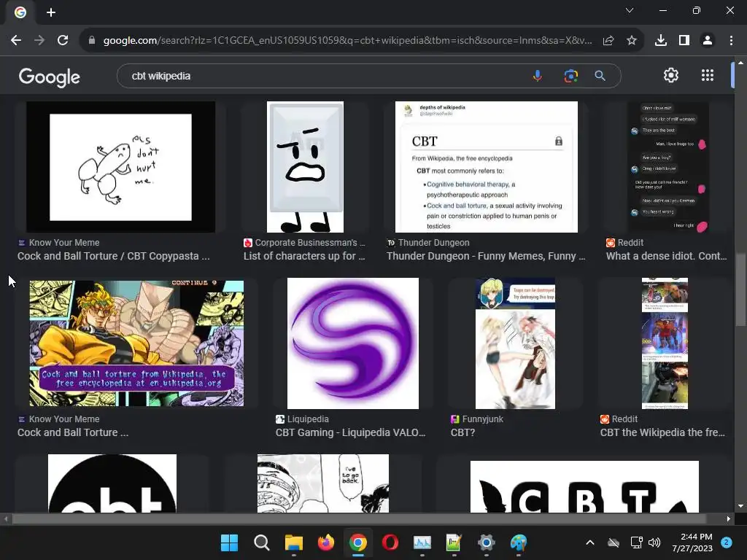Viewport: 747px width, 560px height.
Task: Open Google quick settings gear
Action: [671, 75]
